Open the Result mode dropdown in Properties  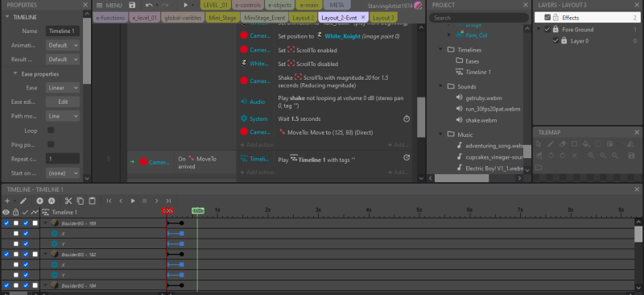(63, 60)
